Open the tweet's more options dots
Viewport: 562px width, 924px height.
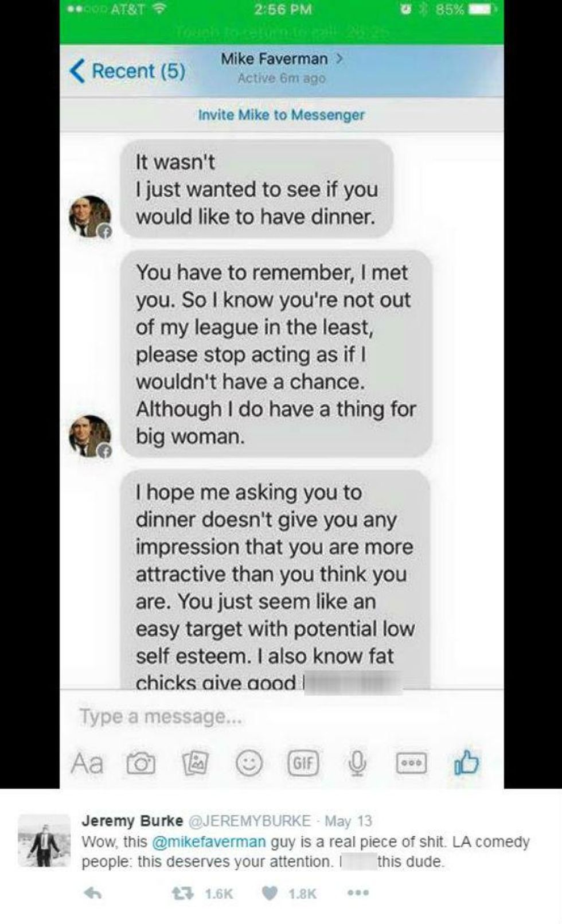tap(358, 893)
